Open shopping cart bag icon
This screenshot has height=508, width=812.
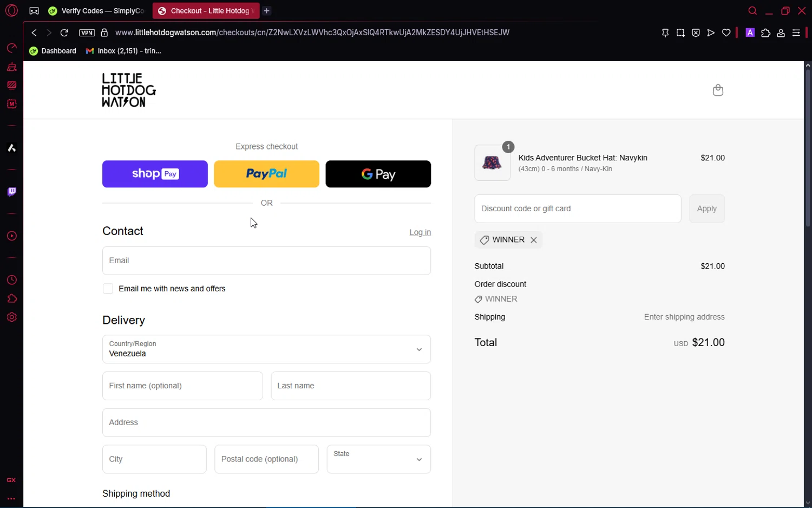click(718, 90)
